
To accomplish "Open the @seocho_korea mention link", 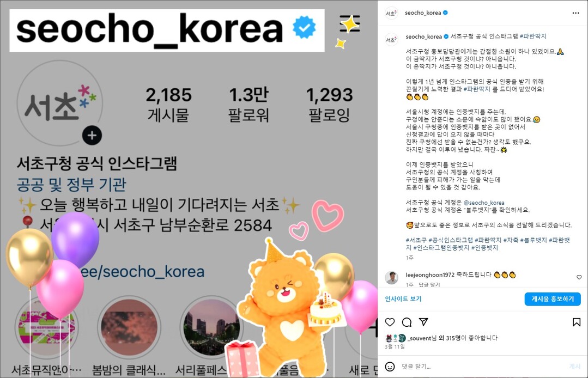I will pyautogui.click(x=484, y=203).
